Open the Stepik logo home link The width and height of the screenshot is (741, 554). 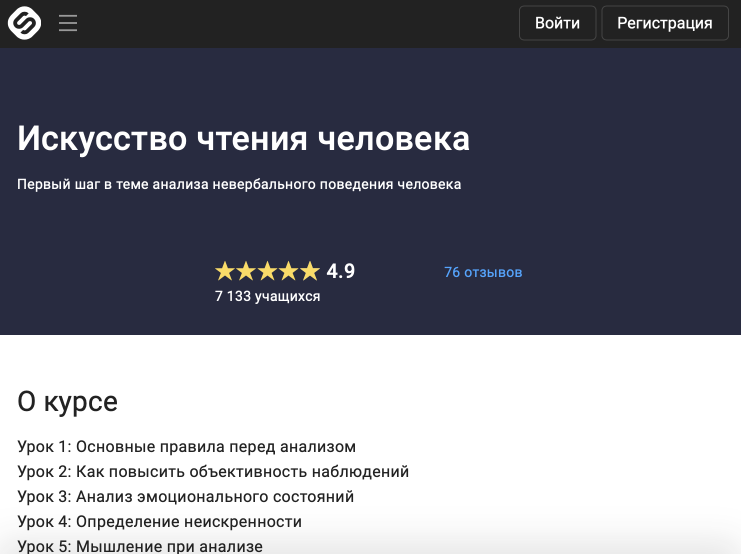(24, 23)
